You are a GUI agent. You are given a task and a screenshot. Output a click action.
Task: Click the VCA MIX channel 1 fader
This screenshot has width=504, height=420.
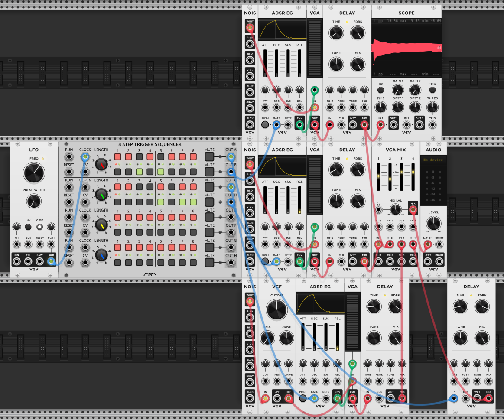point(379,176)
